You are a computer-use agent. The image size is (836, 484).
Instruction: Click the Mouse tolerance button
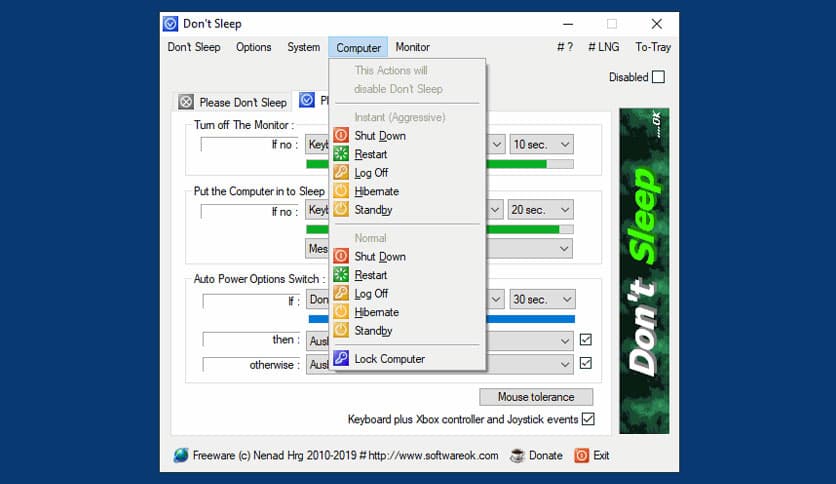point(536,397)
